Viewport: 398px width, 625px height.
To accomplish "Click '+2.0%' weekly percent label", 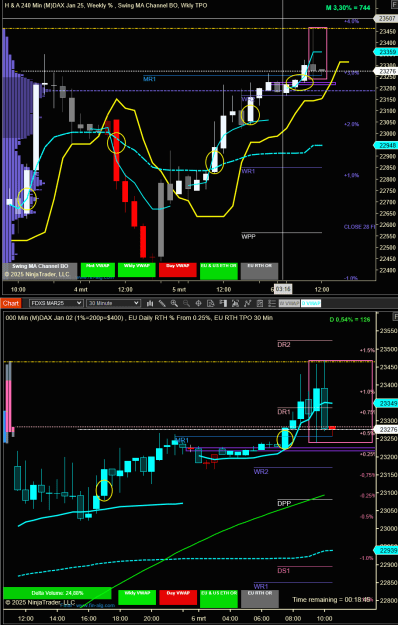I will coord(351,124).
